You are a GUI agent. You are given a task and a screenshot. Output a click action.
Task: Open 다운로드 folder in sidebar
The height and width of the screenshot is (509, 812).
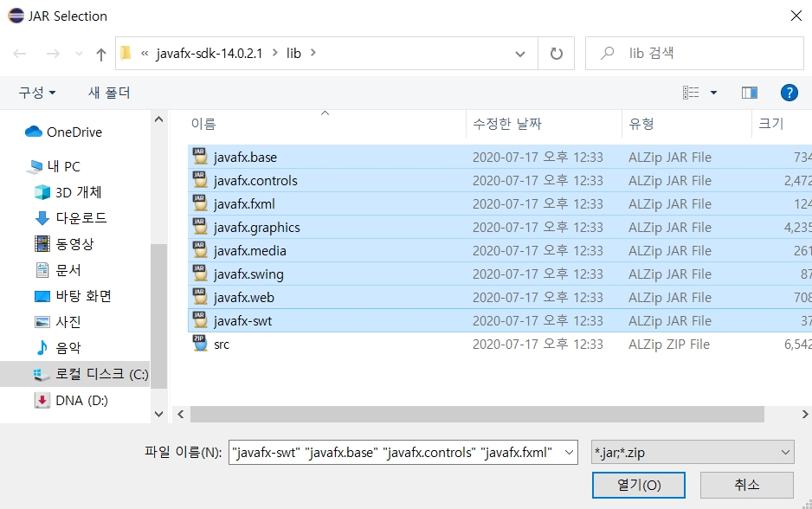tap(81, 218)
